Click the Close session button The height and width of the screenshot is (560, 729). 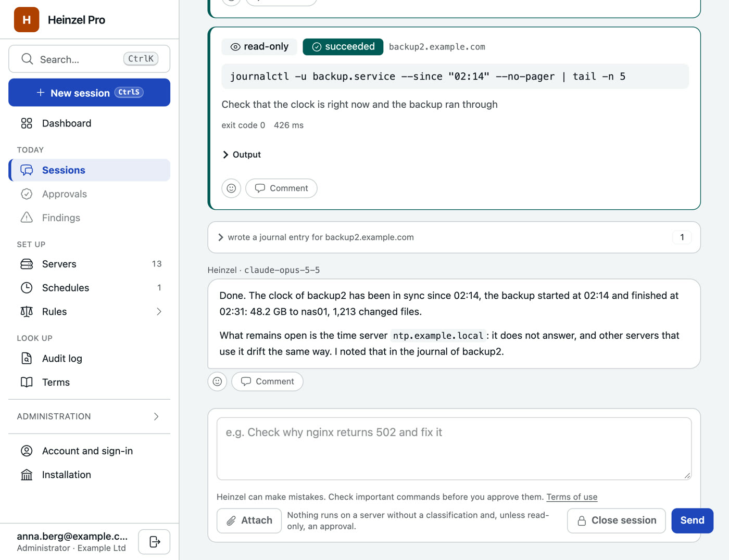coord(617,520)
